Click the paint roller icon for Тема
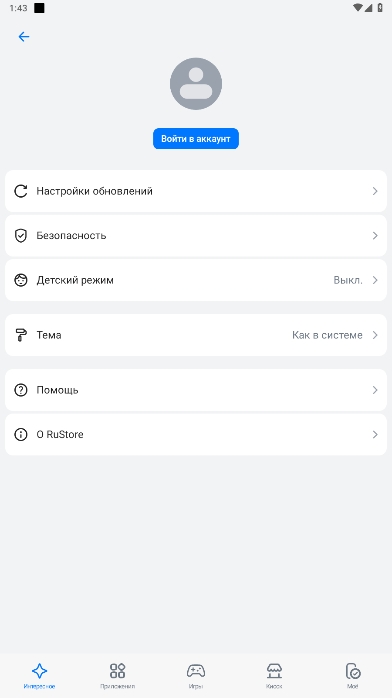 point(21,335)
